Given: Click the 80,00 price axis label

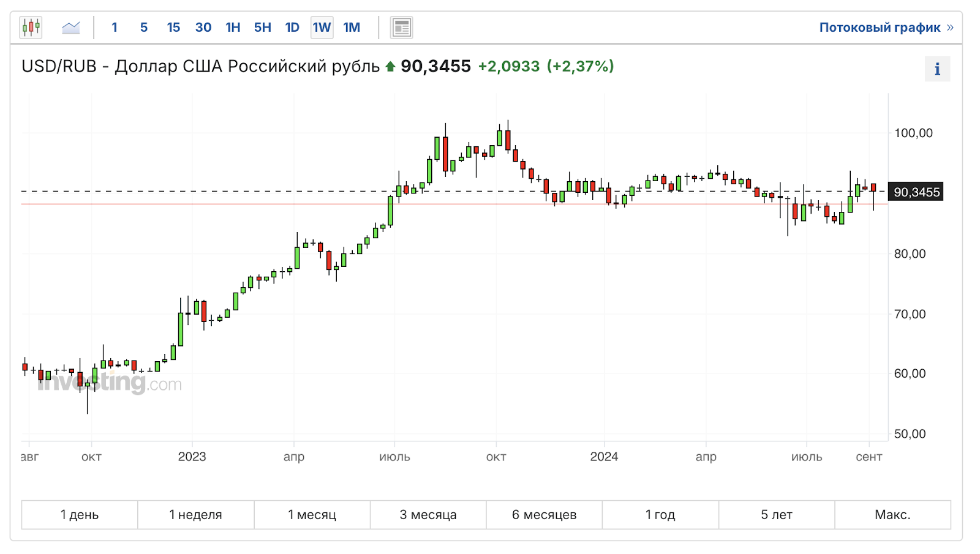Looking at the screenshot, I should pyautogui.click(x=910, y=254).
